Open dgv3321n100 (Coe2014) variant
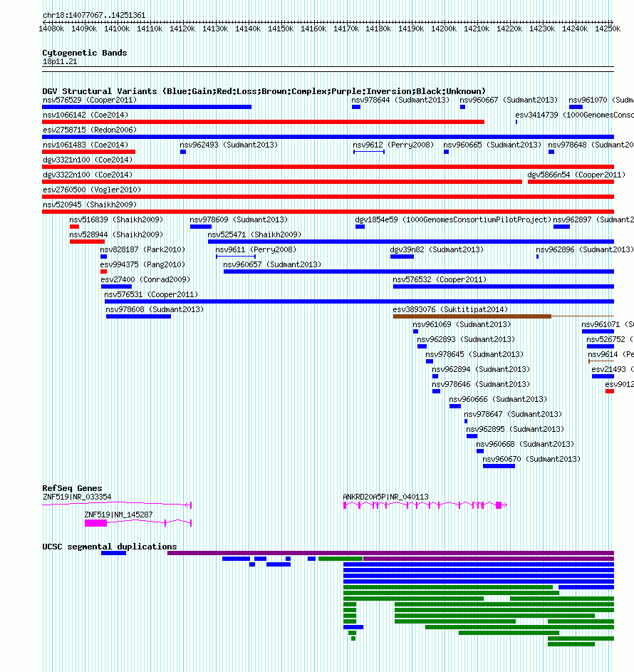This screenshot has width=634, height=672. 88,160
